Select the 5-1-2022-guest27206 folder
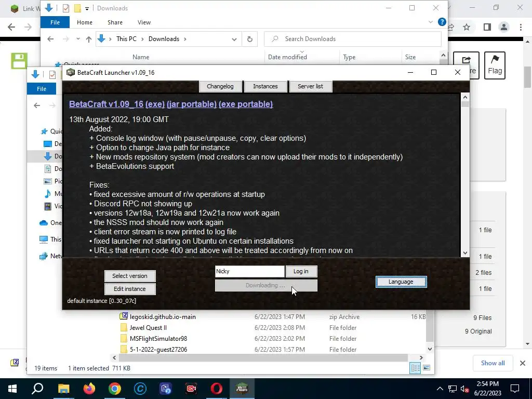 [158, 350]
